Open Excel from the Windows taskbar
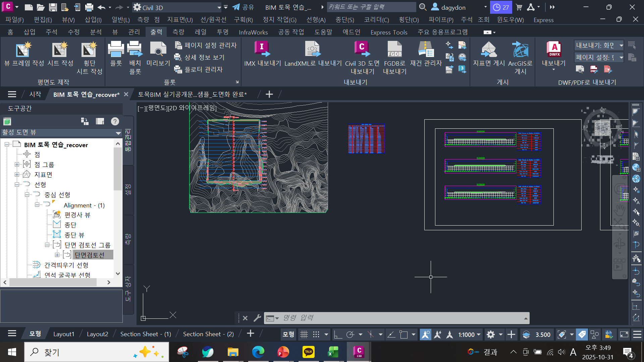 333,352
